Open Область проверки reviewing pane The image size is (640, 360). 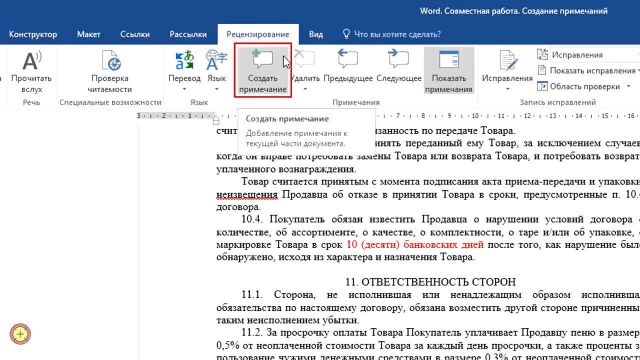point(580,86)
